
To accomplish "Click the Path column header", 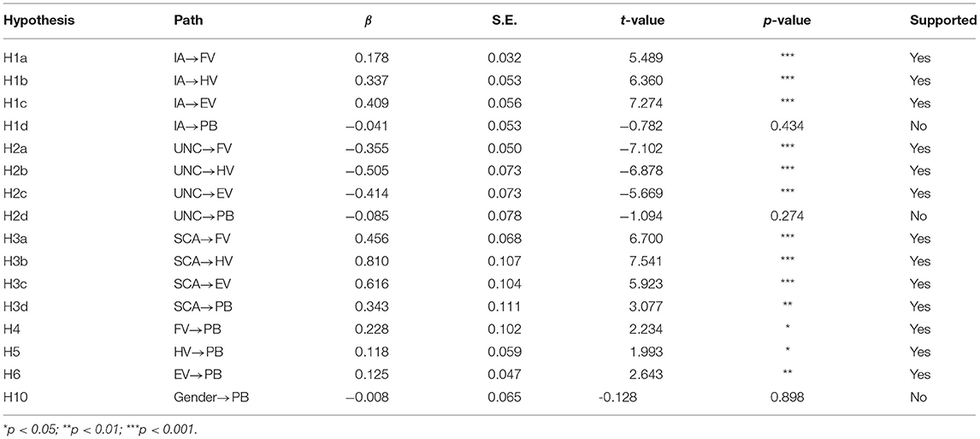I will click(188, 20).
